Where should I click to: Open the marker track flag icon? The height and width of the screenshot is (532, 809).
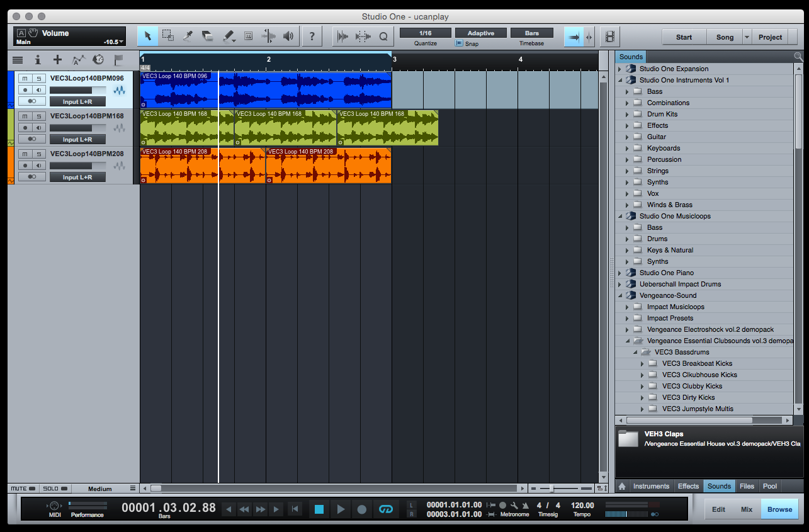[x=118, y=60]
